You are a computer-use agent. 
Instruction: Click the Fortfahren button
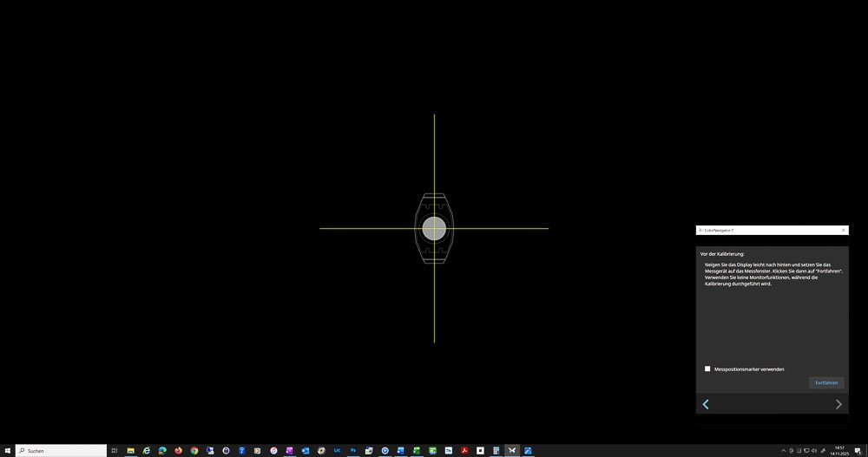click(x=826, y=382)
